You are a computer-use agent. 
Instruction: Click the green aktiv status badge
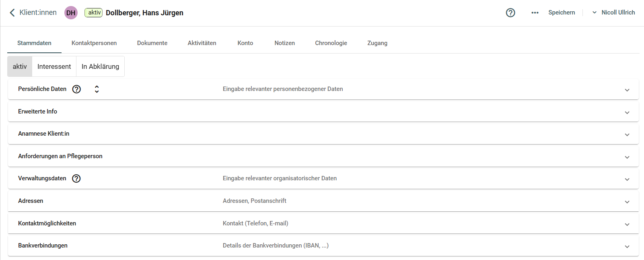click(94, 12)
